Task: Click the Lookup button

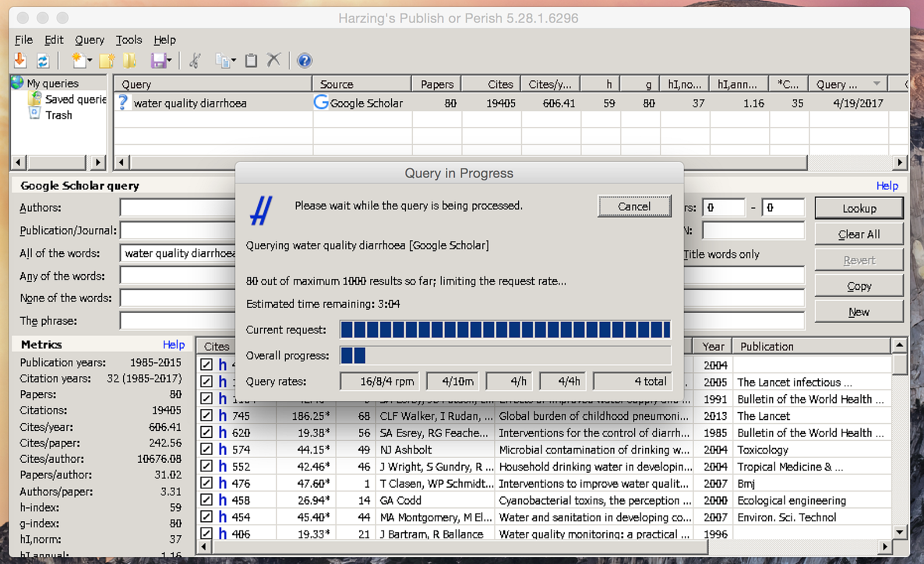Action: [859, 208]
